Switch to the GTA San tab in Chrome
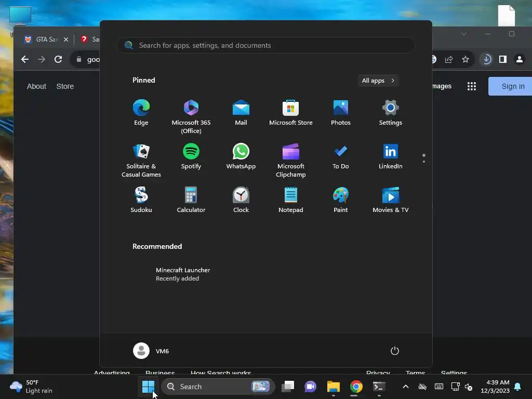532x399 pixels. 46,39
